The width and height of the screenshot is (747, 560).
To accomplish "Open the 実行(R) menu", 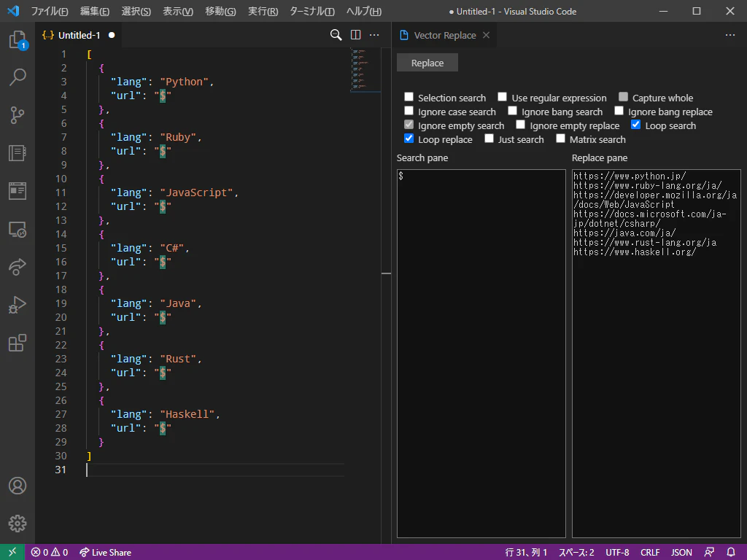I will point(263,11).
